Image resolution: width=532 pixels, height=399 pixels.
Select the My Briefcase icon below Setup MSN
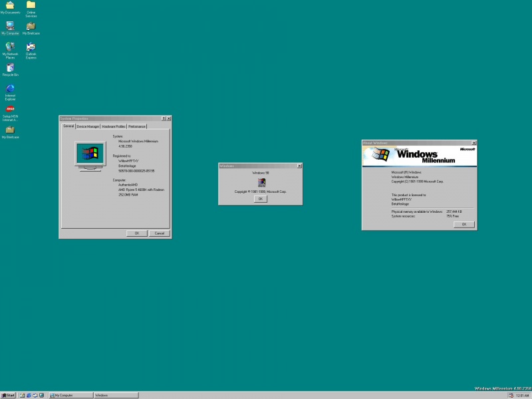click(10, 132)
